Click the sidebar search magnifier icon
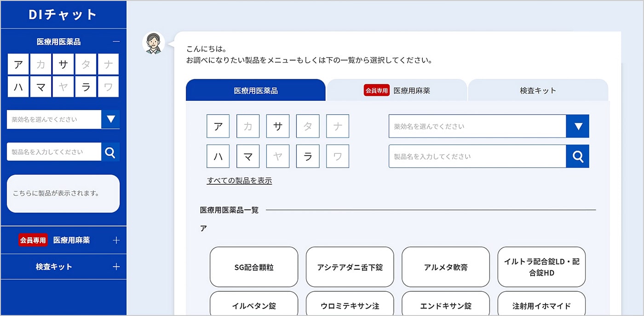 [110, 152]
